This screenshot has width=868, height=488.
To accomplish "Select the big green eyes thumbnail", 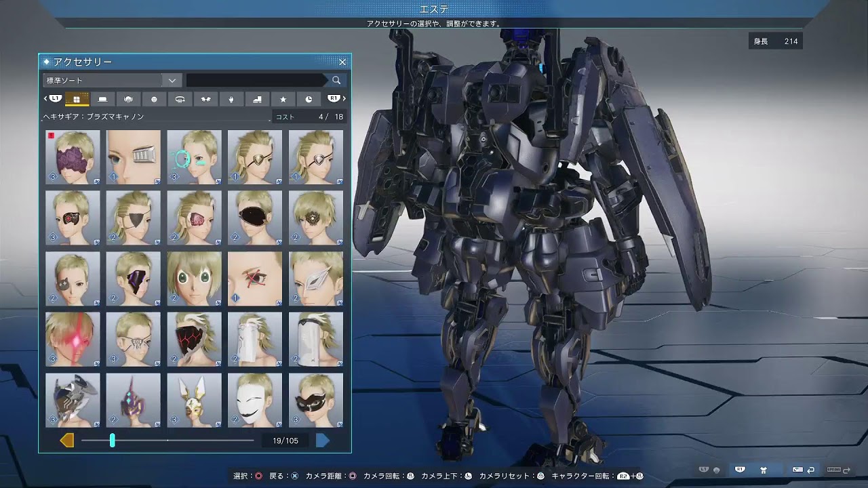I will [x=194, y=279].
